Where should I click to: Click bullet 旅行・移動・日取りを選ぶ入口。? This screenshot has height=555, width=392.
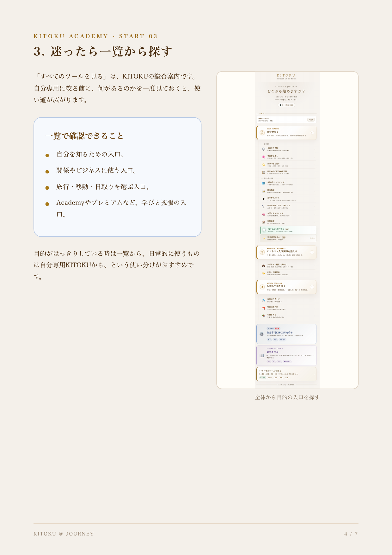(103, 187)
